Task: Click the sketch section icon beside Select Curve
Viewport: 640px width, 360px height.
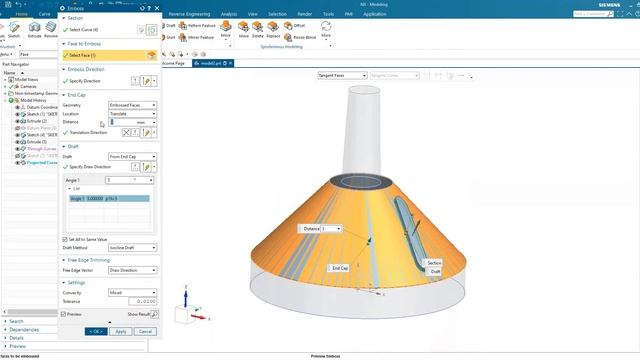Action: coord(141,30)
